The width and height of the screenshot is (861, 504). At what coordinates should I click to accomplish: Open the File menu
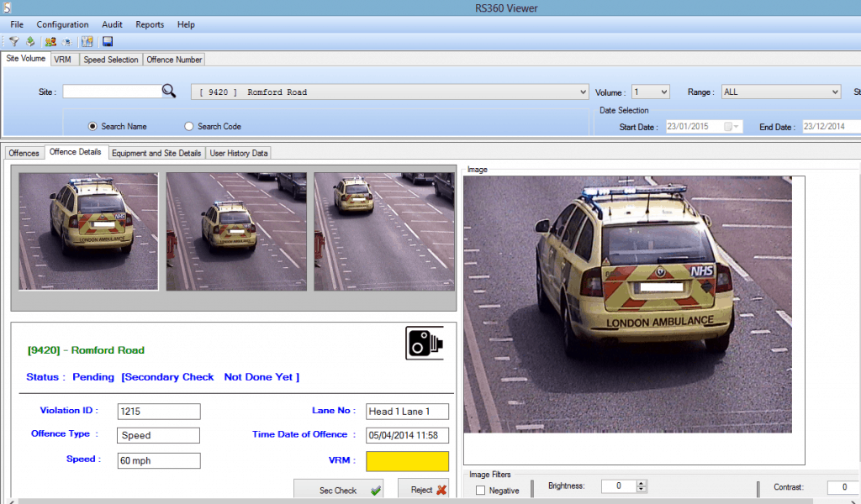[17, 24]
